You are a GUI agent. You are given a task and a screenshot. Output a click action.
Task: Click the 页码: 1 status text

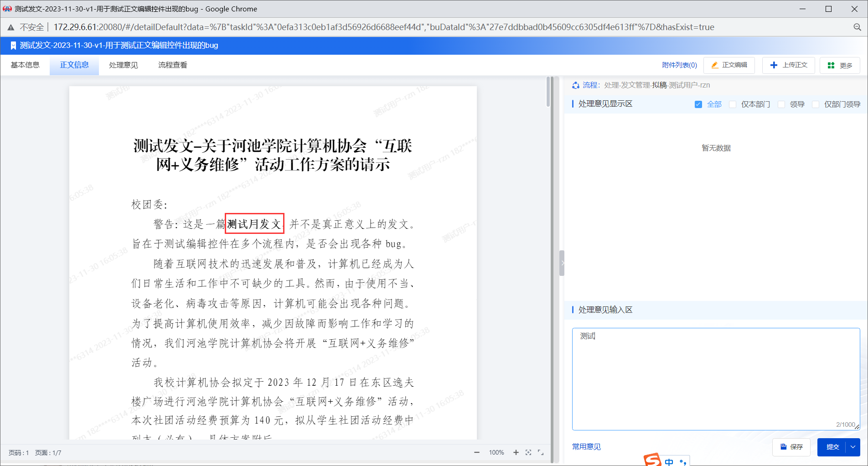(x=19, y=453)
